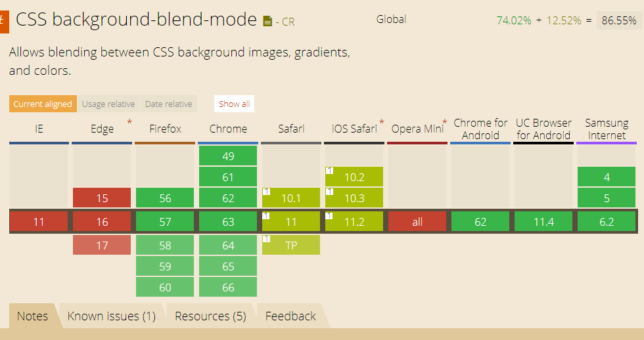Click the Opera Mini all cell
Viewport: 644px width, 340px height.
[417, 221]
